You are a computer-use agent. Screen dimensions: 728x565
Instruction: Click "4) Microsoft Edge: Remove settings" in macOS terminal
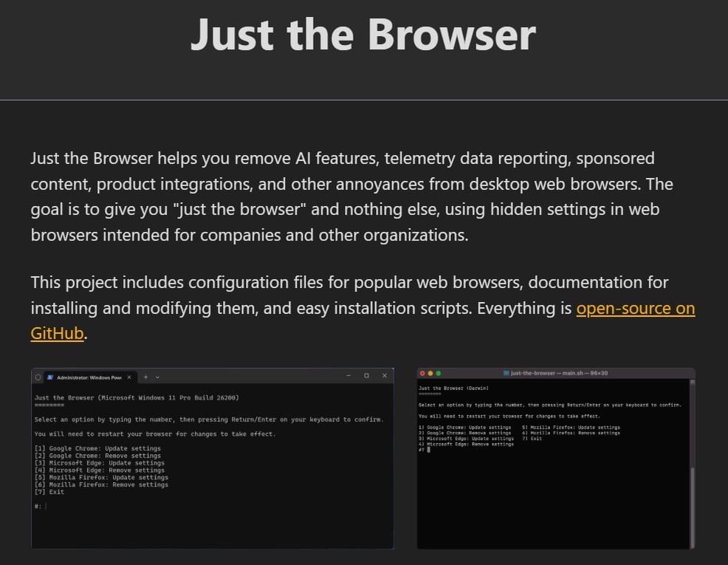pyautogui.click(x=466, y=444)
